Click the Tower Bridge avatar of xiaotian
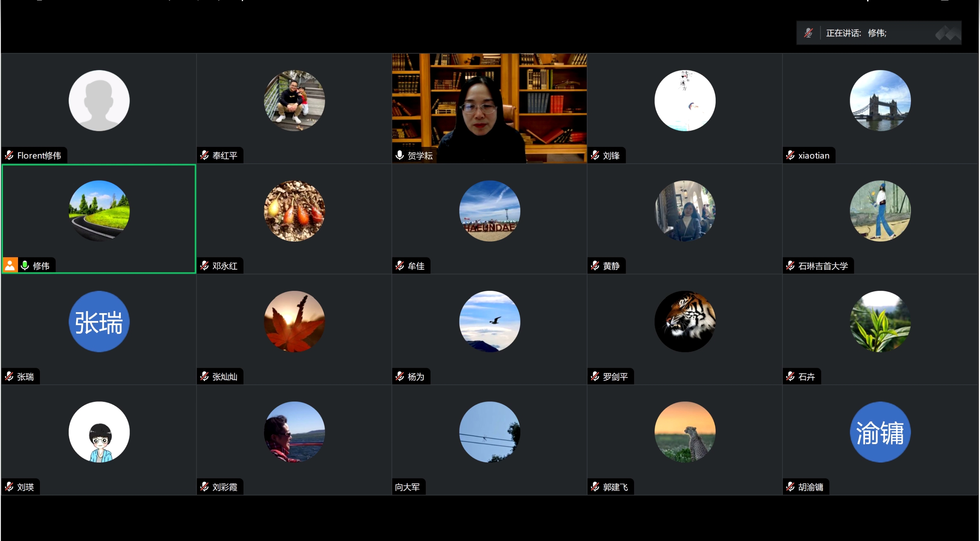 [880, 100]
